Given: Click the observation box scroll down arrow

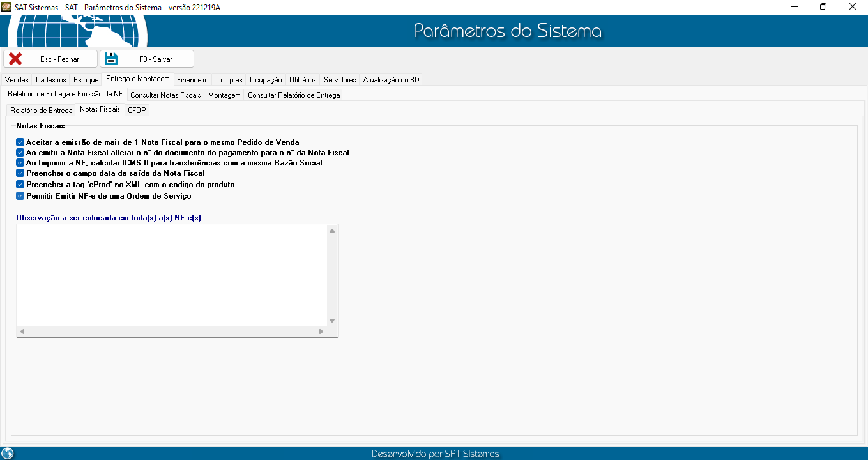Looking at the screenshot, I should pos(332,321).
